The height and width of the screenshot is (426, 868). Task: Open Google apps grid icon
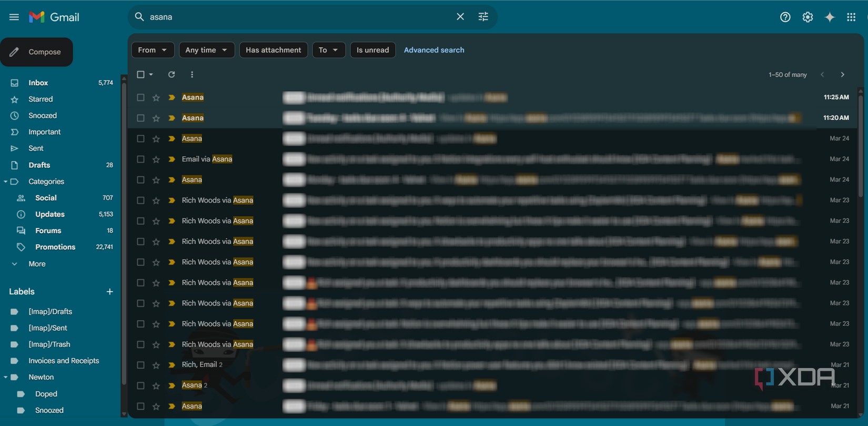tap(851, 17)
